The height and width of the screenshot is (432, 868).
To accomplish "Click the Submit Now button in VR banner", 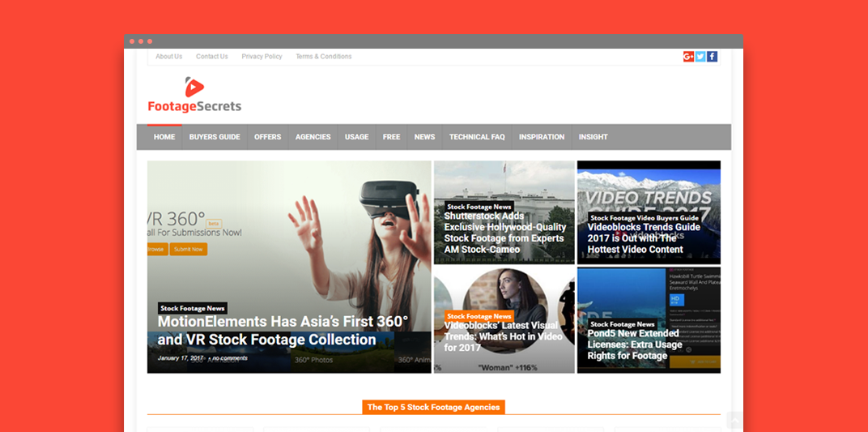I will (188, 250).
